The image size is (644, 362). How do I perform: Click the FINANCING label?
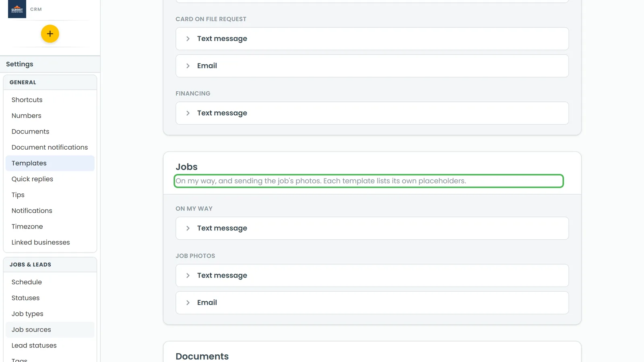[193, 93]
